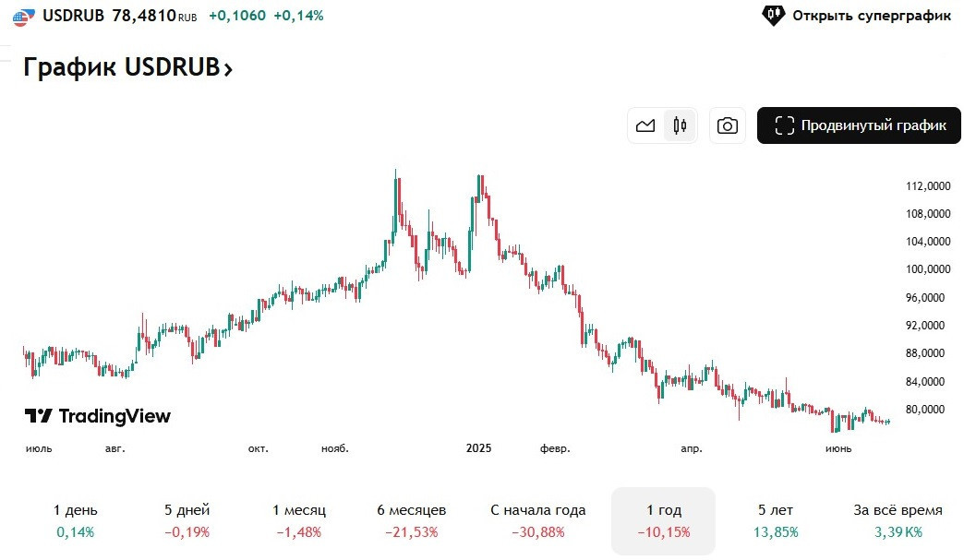
Task: Select candlestick chart style icon
Action: [681, 126]
